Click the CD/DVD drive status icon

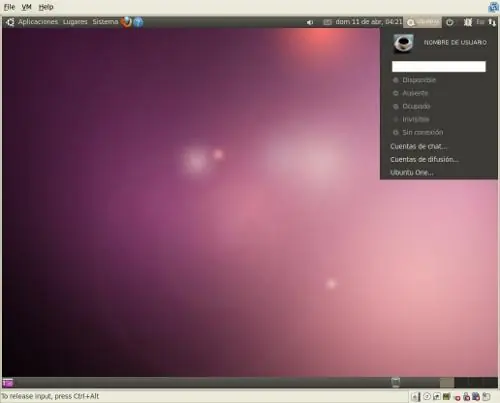pos(427,396)
